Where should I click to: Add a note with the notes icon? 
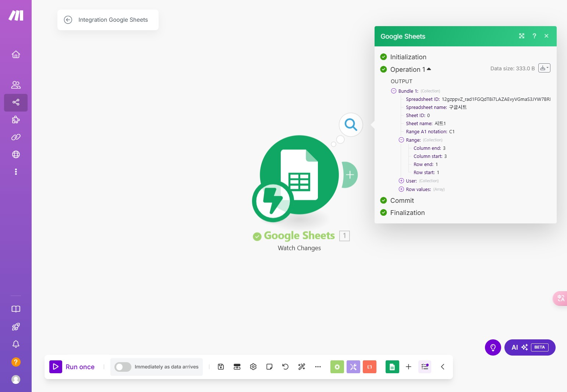point(269,367)
